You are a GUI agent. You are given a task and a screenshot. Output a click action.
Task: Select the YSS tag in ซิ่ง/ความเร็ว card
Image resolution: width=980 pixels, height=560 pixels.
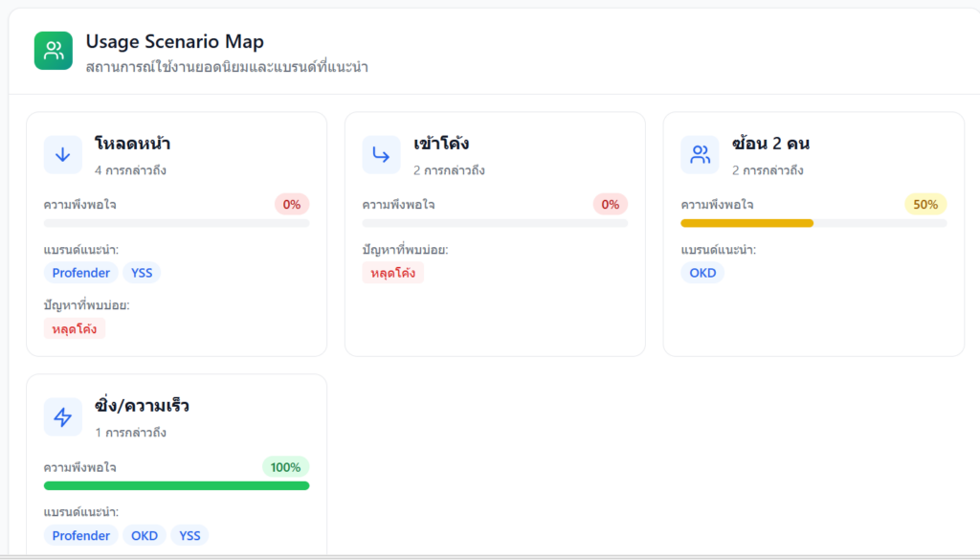[190, 535]
